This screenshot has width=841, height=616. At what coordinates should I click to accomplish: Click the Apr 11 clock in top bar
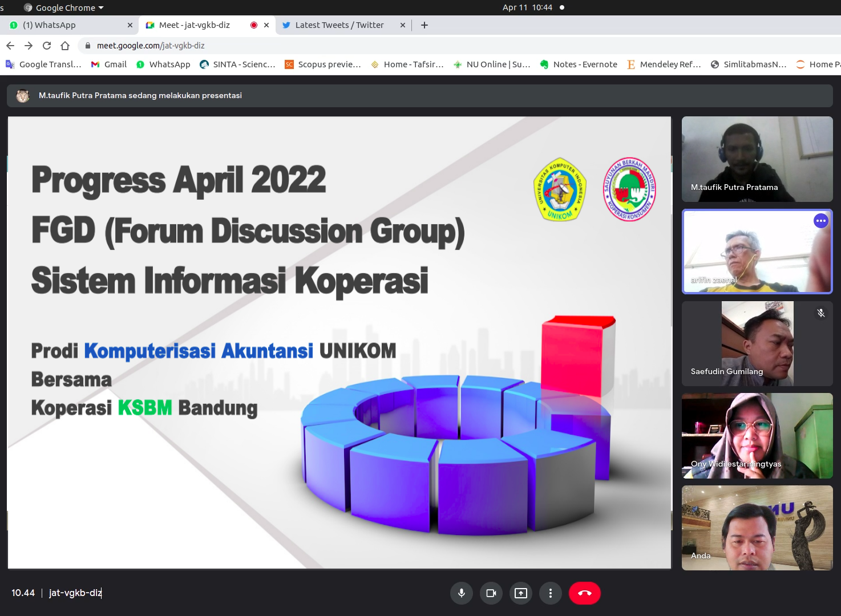[527, 7]
